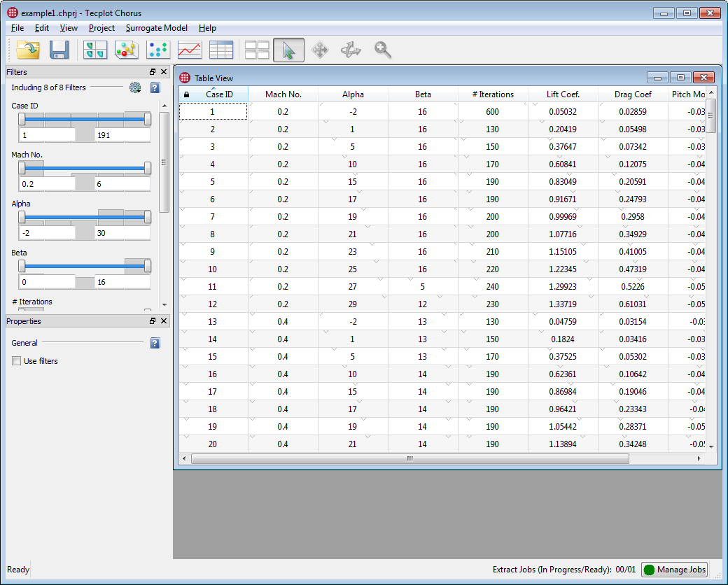Open the View menu
Screen dimensions: 728x585
69,28
